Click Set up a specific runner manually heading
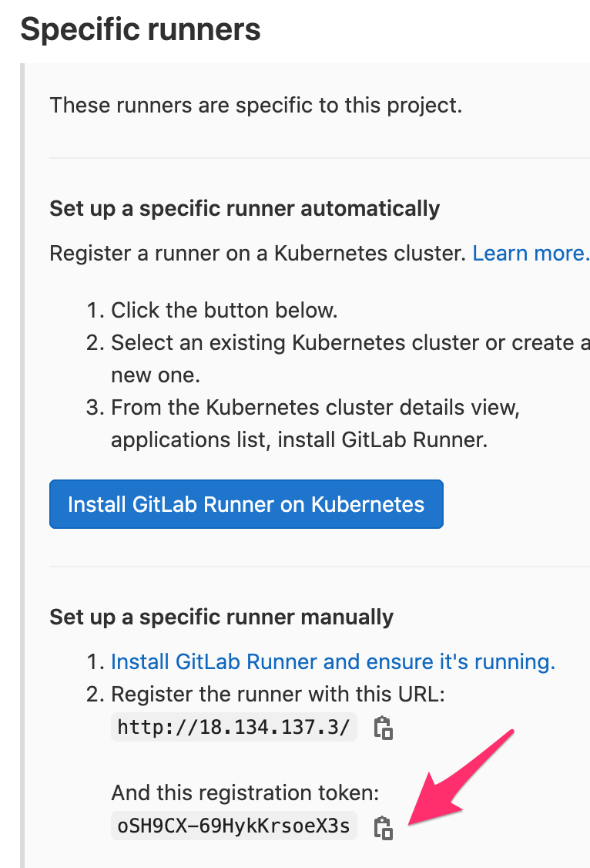 [x=221, y=617]
